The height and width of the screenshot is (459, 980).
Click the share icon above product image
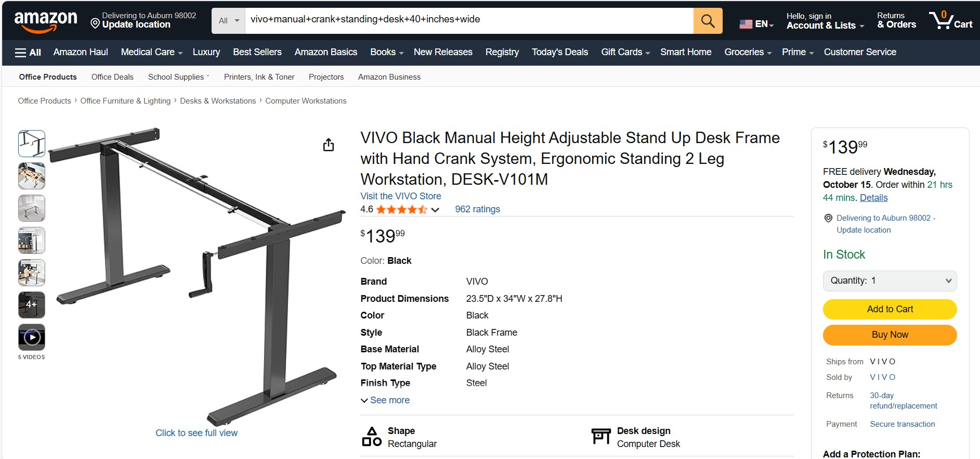(329, 145)
